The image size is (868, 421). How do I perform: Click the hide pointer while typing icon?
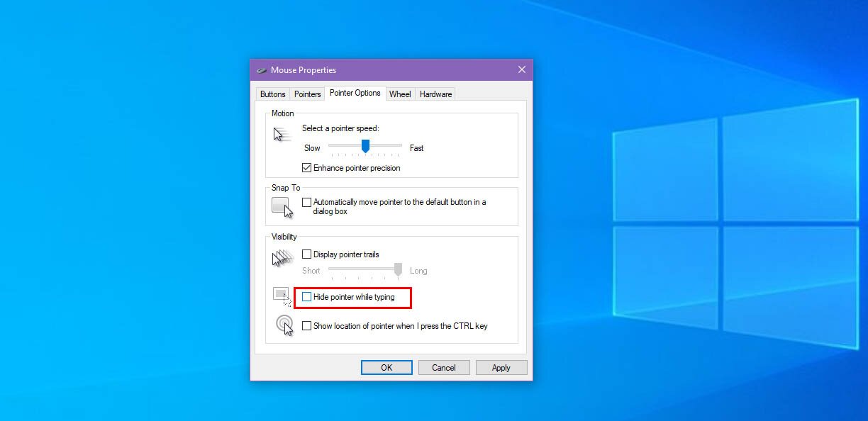pyautogui.click(x=279, y=296)
